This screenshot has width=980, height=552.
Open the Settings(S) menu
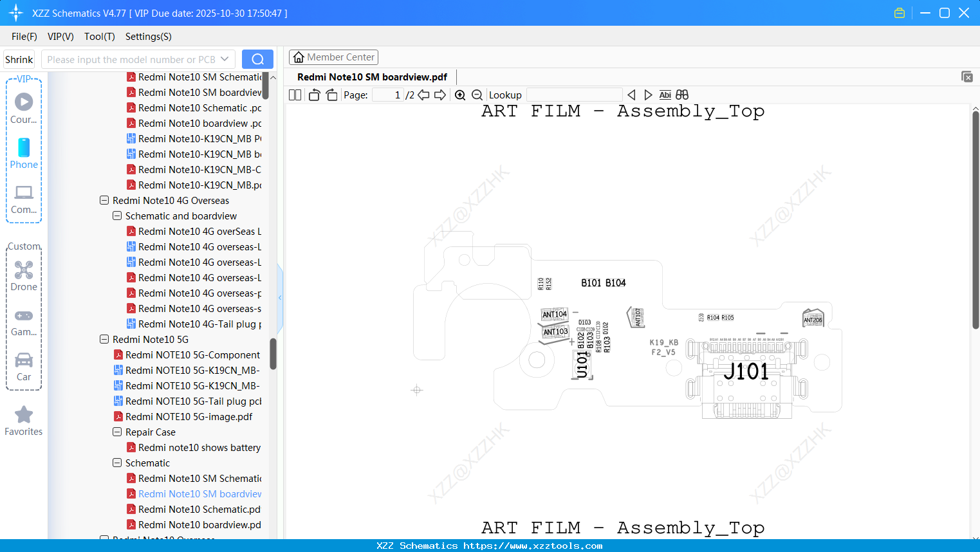tap(149, 37)
